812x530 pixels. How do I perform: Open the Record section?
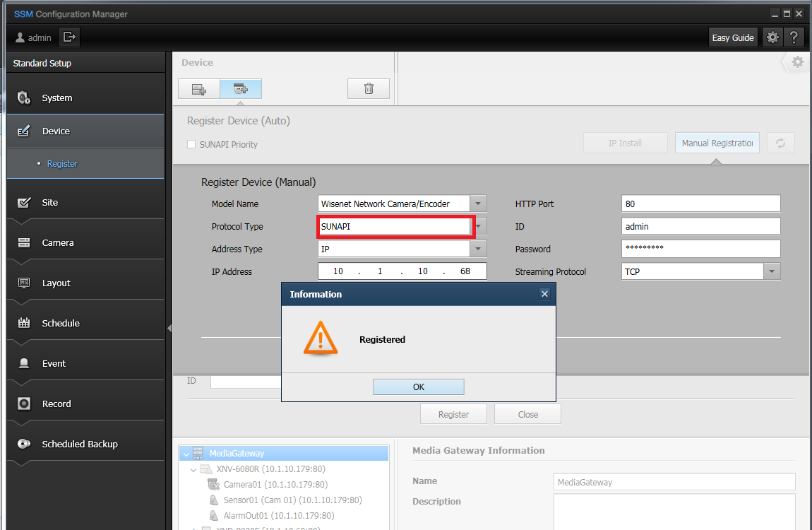85,404
